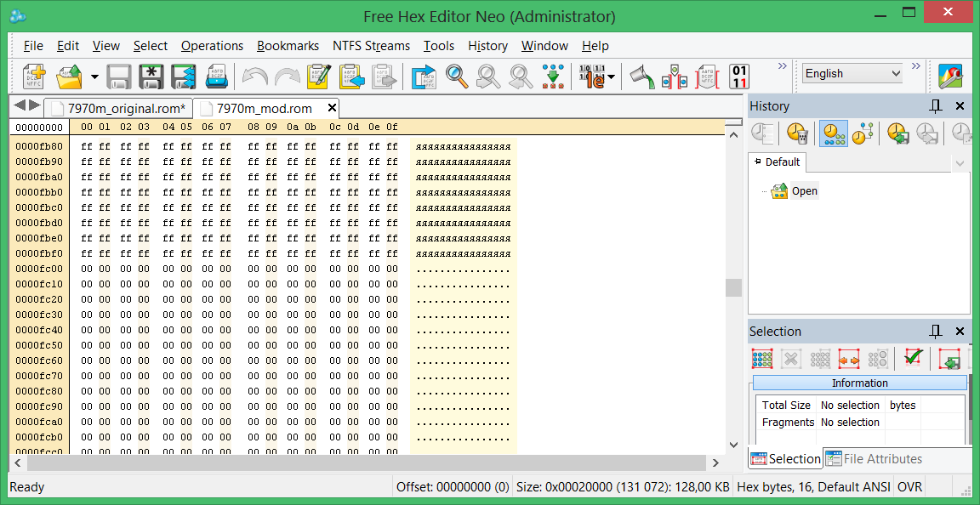980x505 pixels.
Task: Expand the language toolbar overflow chevron
Action: (x=916, y=65)
